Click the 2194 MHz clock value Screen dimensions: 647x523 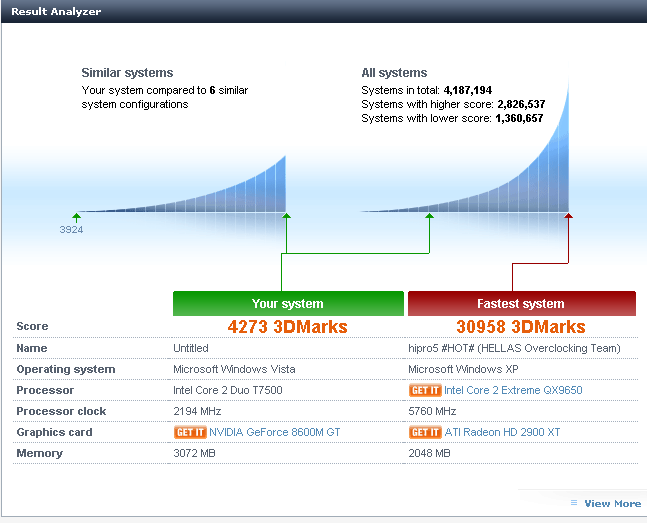(x=197, y=411)
